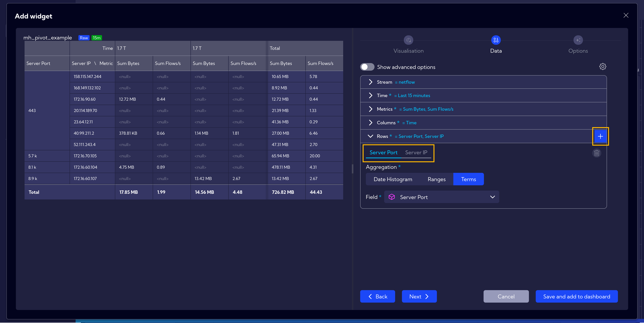Click the 17.85 MB total cell
This screenshot has height=323, width=644.
click(x=134, y=192)
